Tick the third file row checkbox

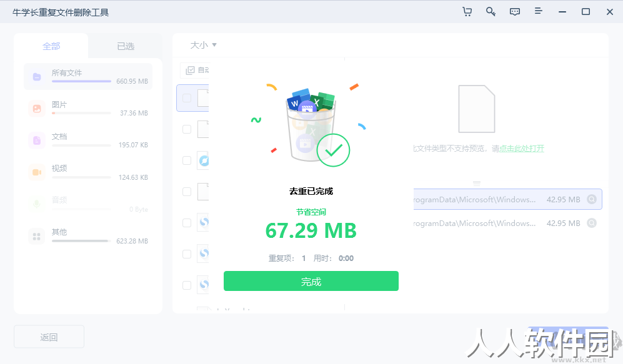click(x=187, y=160)
